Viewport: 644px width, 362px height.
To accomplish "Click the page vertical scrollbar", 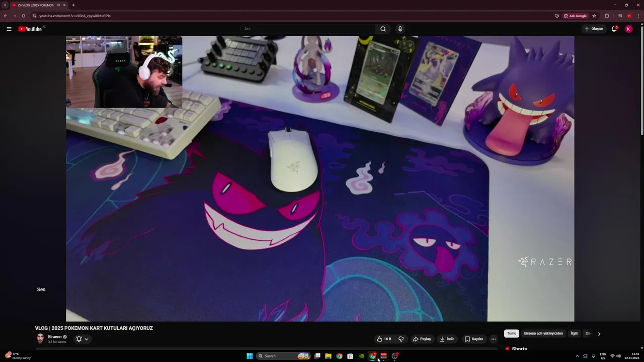I will point(641,80).
